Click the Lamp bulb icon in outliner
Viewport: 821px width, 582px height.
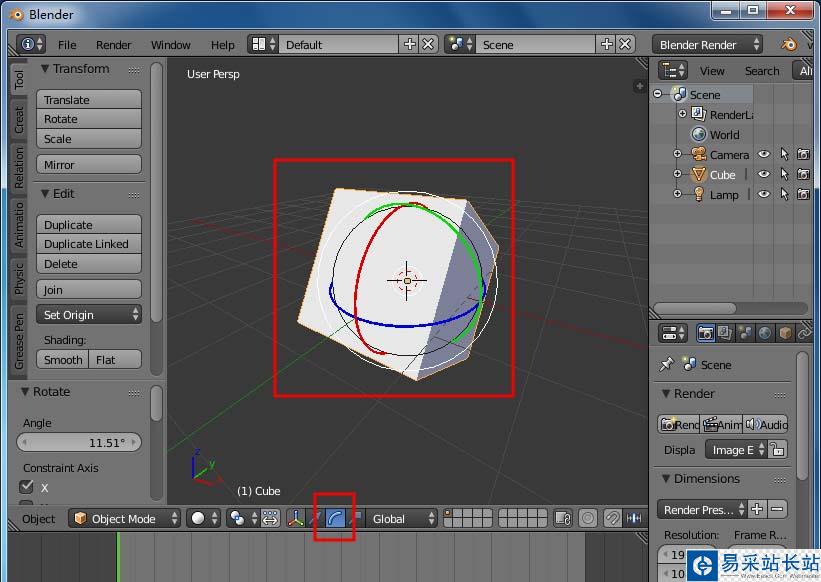pos(698,194)
